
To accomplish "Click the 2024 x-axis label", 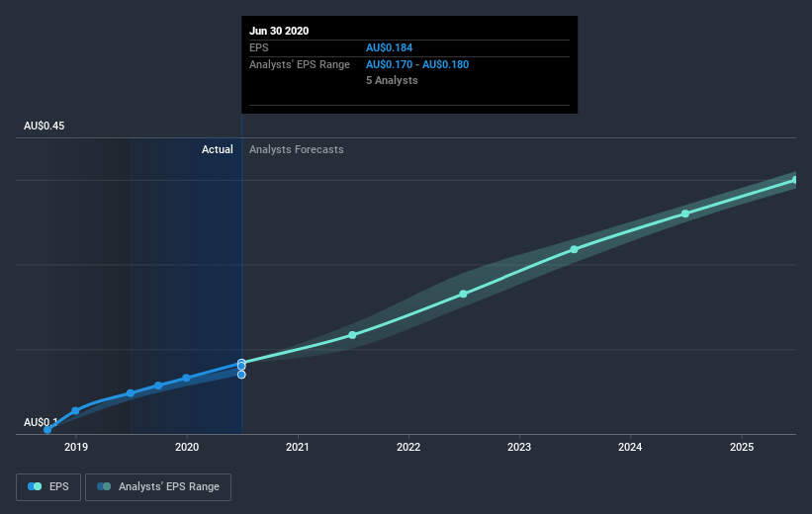I will (630, 447).
